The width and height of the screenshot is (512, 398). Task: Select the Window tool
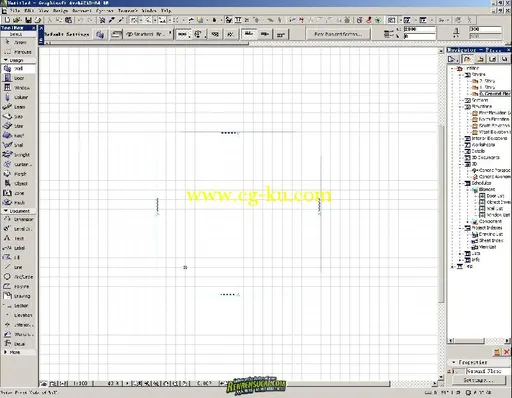[x=19, y=88]
